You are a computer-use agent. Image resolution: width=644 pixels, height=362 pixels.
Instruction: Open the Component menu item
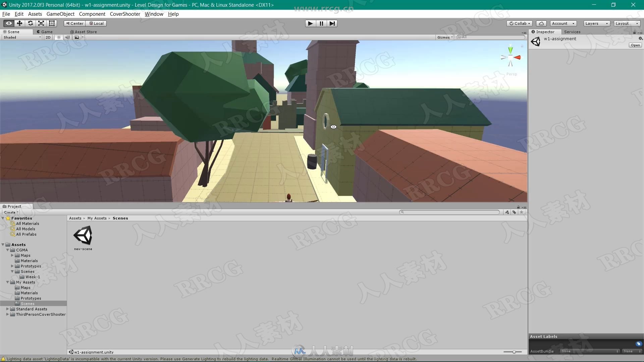pyautogui.click(x=91, y=14)
